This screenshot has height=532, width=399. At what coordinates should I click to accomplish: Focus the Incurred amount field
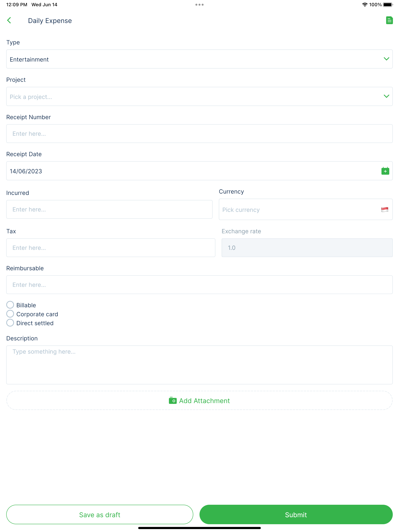[109, 209]
